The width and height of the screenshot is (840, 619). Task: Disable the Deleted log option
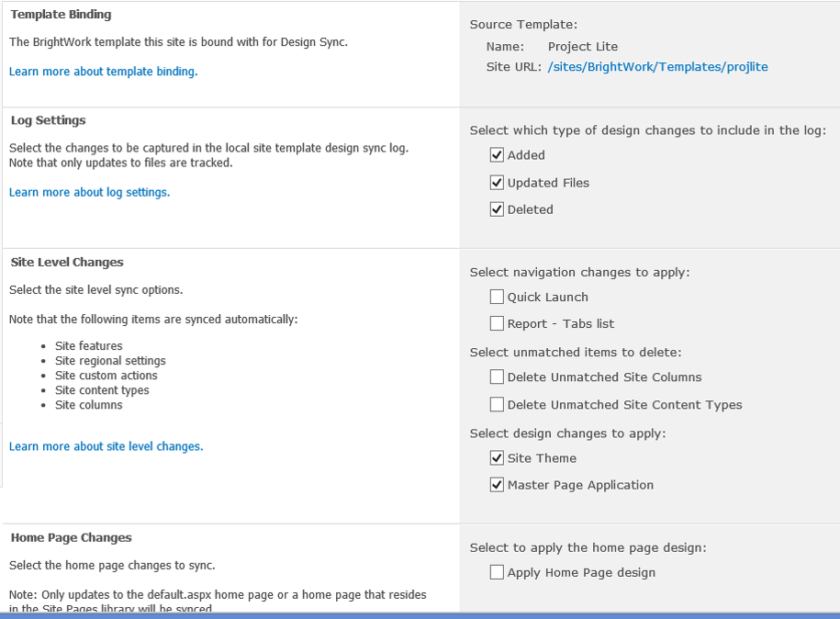point(497,209)
